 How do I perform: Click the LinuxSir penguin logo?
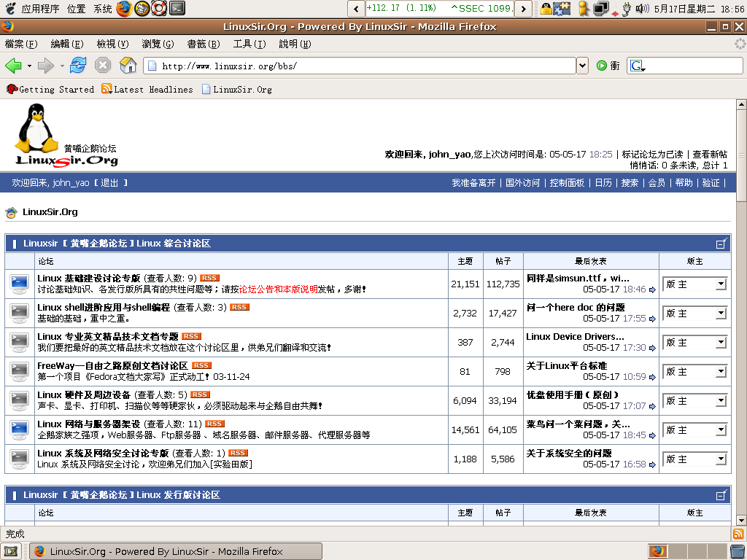(66, 136)
